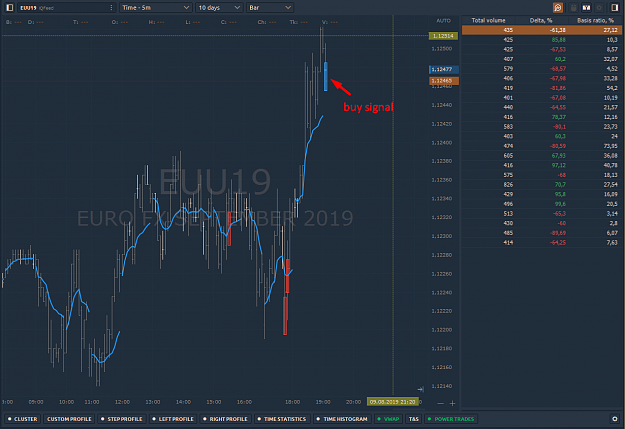Image resolution: width=625 pixels, height=429 pixels.
Task: Click the highlighted orange chart tool icon
Action: pos(558,8)
